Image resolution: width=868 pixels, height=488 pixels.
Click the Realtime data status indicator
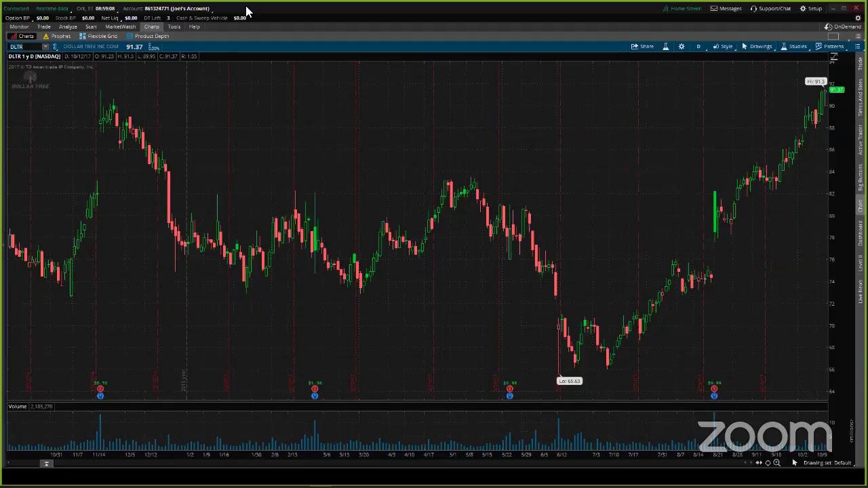click(x=52, y=8)
